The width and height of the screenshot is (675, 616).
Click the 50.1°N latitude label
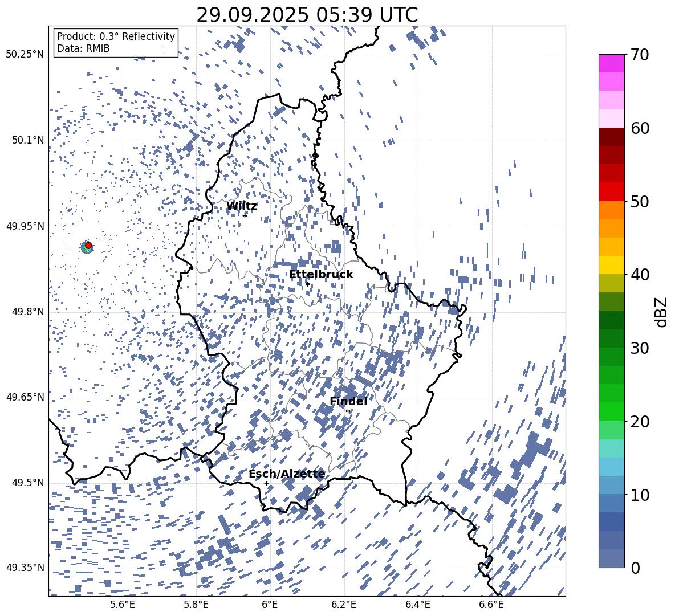(29, 140)
